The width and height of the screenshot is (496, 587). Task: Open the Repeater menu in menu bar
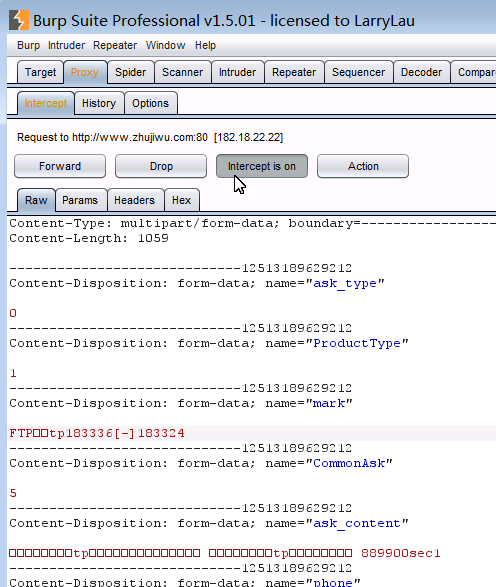tap(115, 45)
